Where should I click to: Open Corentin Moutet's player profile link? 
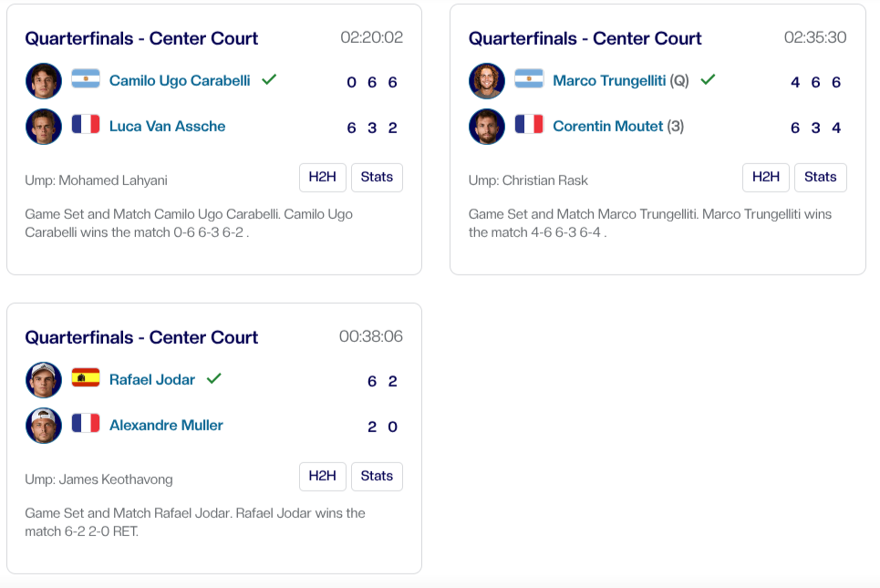point(607,126)
